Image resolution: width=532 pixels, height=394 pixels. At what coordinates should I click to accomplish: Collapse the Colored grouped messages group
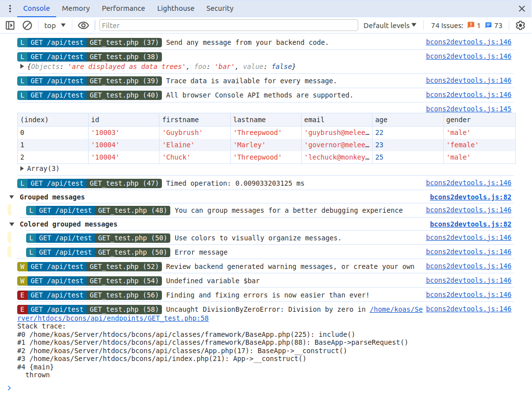click(12, 224)
